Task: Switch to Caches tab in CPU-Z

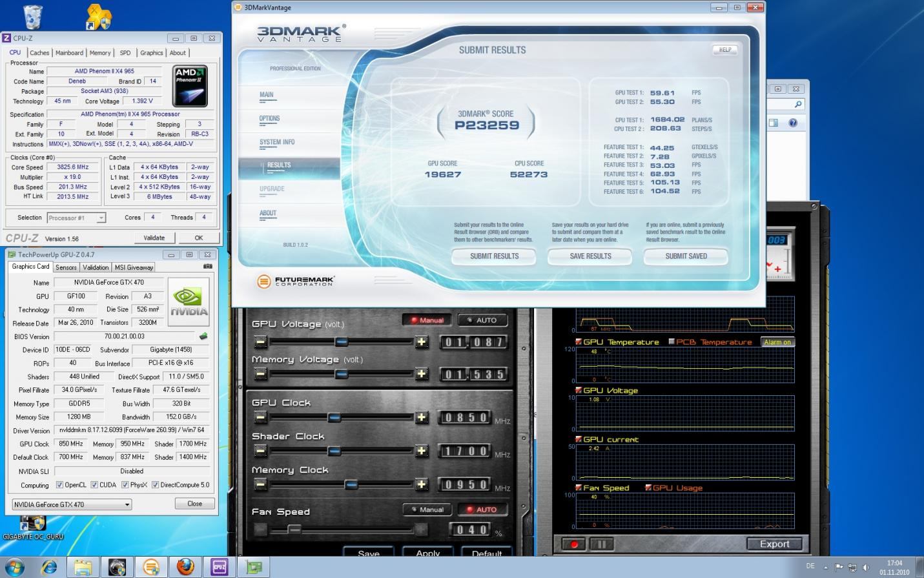Action: point(39,53)
